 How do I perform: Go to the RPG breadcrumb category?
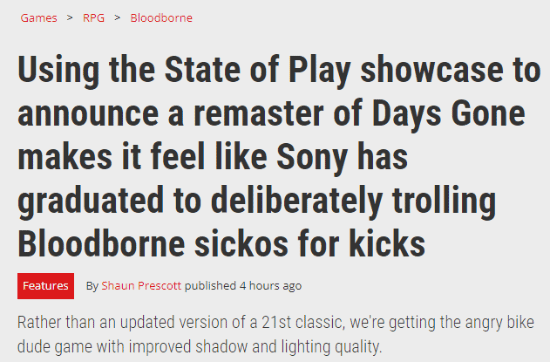pos(94,18)
